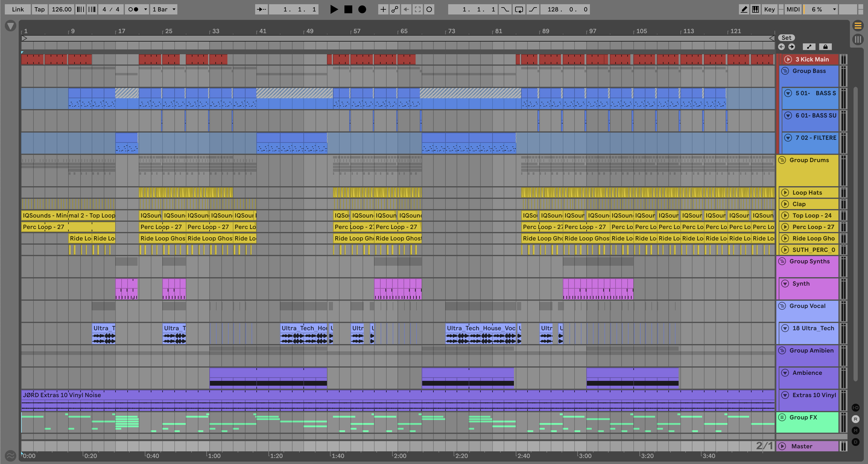Click the tempo field showing 126.00
This screenshot has width=868, height=464.
(x=61, y=9)
